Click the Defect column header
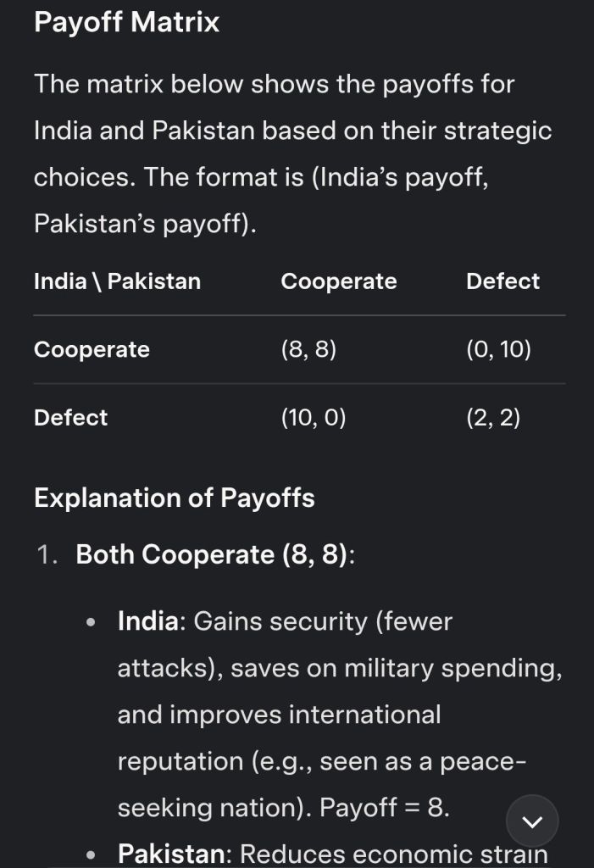594x868 pixels. (502, 281)
